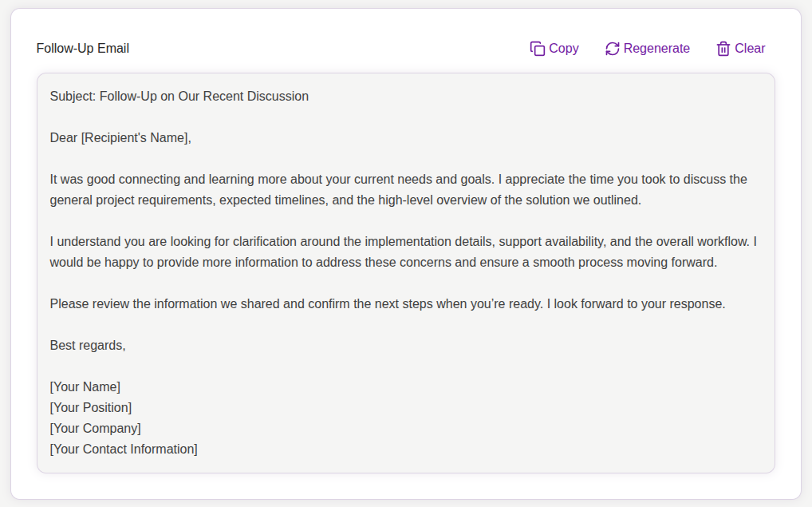Image resolution: width=812 pixels, height=507 pixels.
Task: Click Regenerate to create a new email
Action: coord(656,48)
